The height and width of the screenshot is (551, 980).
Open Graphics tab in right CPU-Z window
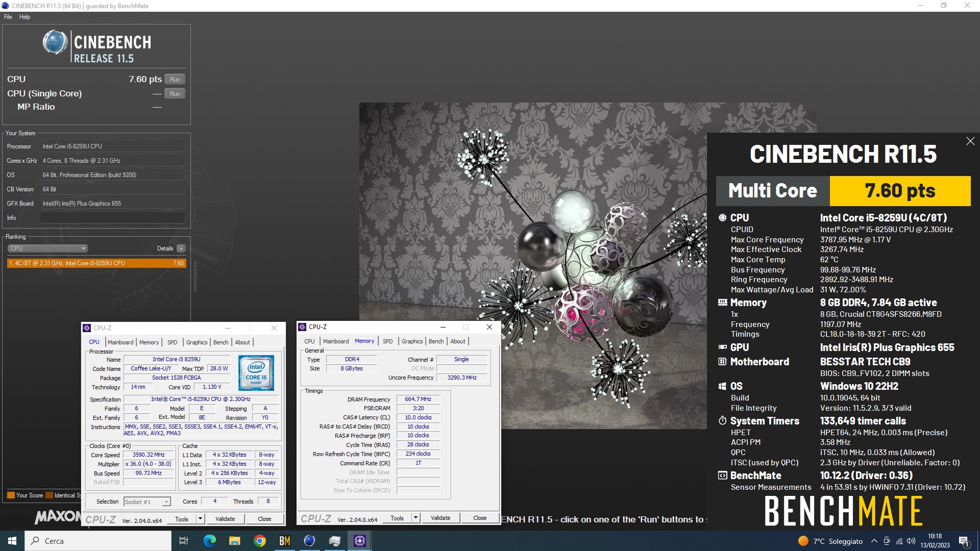(412, 341)
